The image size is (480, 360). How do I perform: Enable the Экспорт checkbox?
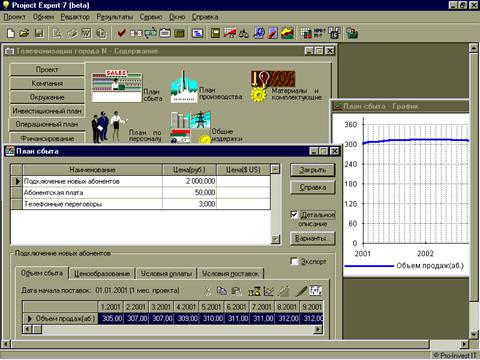coord(294,262)
